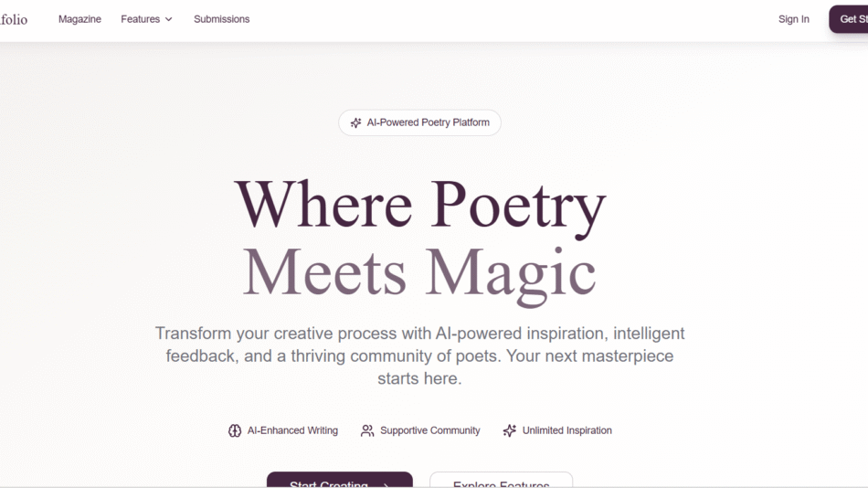
Task: Click the folio logo in the header
Action: 14,19
